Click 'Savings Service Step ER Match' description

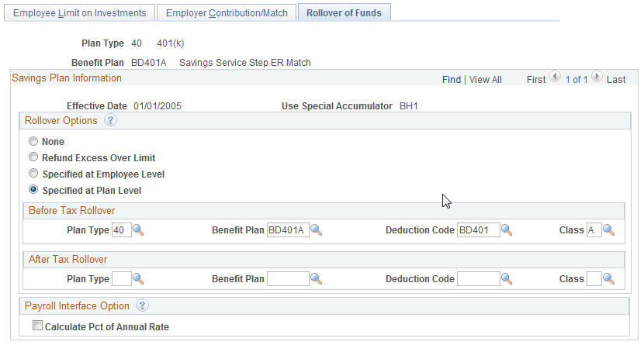tap(244, 63)
